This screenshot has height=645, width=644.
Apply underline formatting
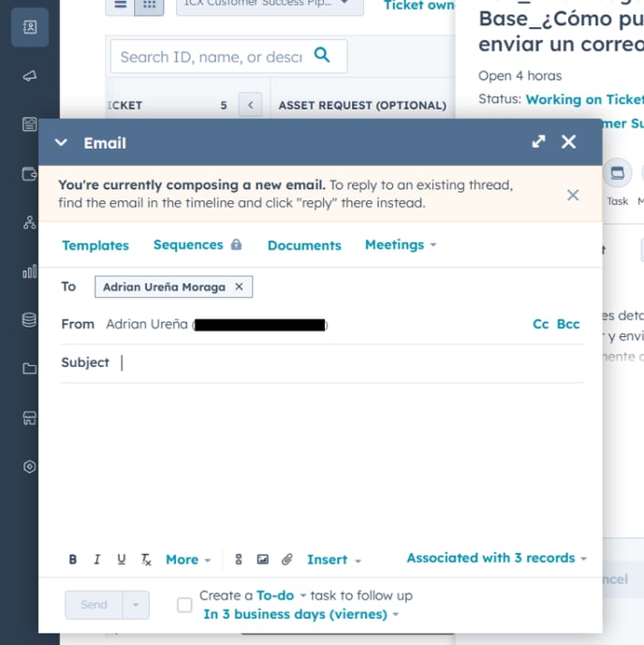coord(122,560)
